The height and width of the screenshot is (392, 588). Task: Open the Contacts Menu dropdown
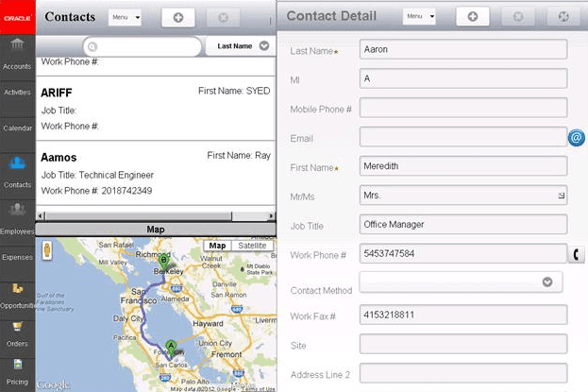coord(125,17)
